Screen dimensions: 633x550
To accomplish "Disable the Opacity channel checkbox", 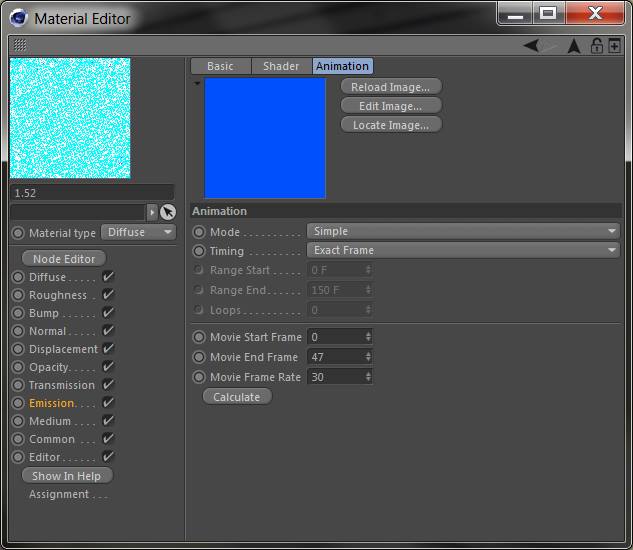I will coord(108,367).
